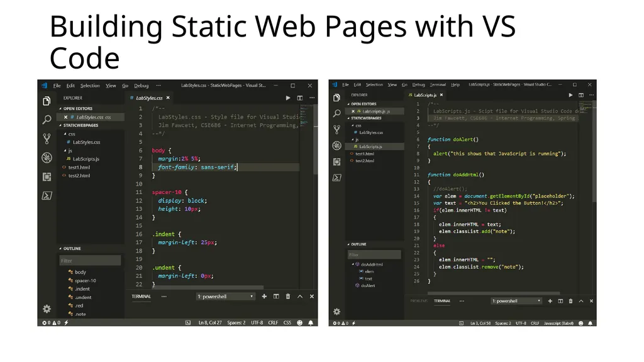Collapse OUTLINE section in left VS Code window
Image resolution: width=644 pixels, height=362 pixels.
coord(60,249)
